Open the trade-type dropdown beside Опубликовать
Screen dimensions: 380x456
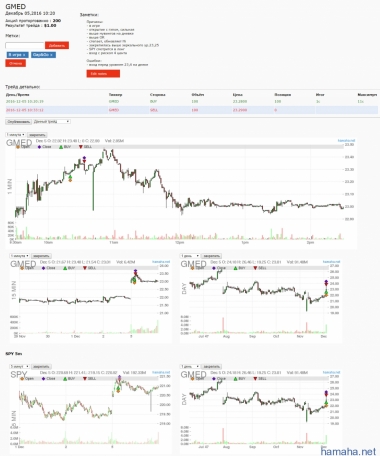tap(52, 122)
